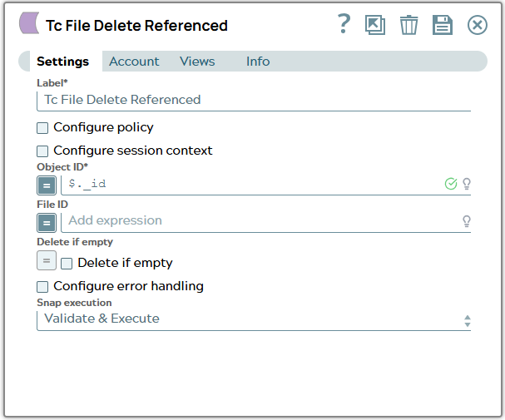
Task: Check the Delete if empty checkbox
Action: click(67, 264)
